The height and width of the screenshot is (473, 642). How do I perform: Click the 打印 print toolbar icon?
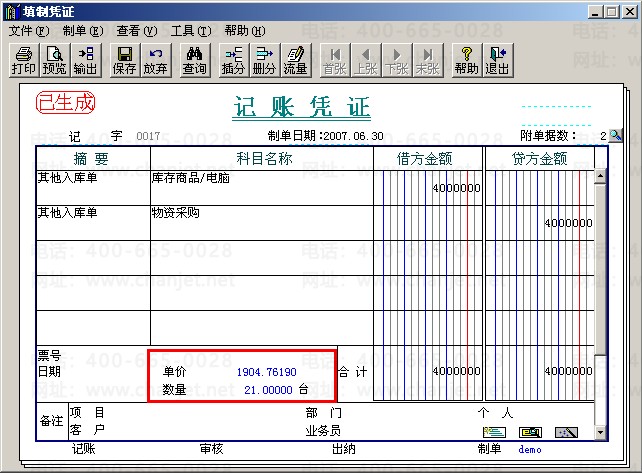coord(24,60)
